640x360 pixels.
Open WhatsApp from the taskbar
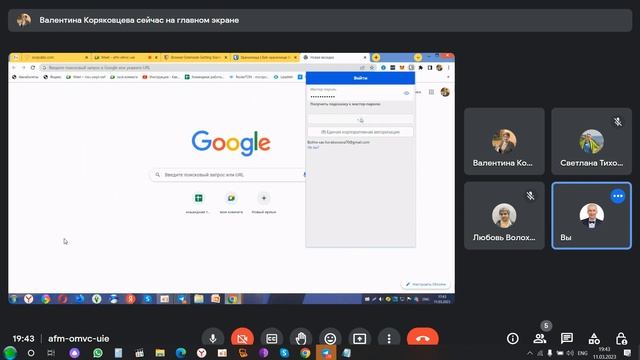[x=98, y=353]
